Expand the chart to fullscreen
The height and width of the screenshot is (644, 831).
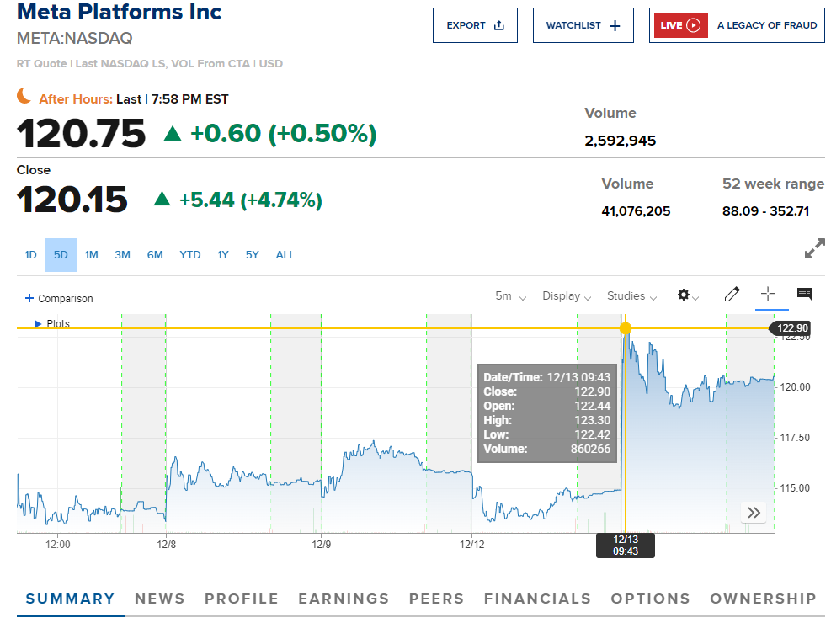(814, 249)
